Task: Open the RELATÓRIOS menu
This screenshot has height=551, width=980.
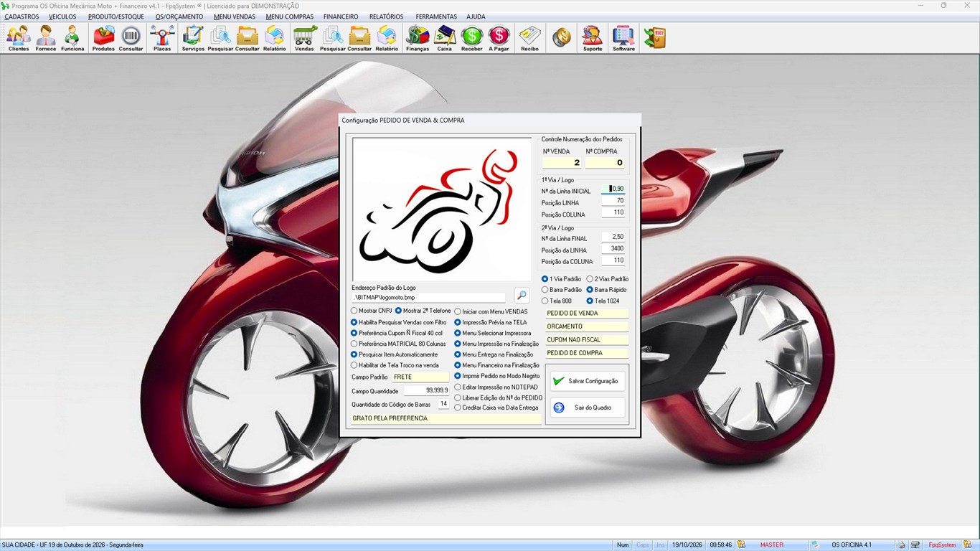Action: (x=386, y=17)
